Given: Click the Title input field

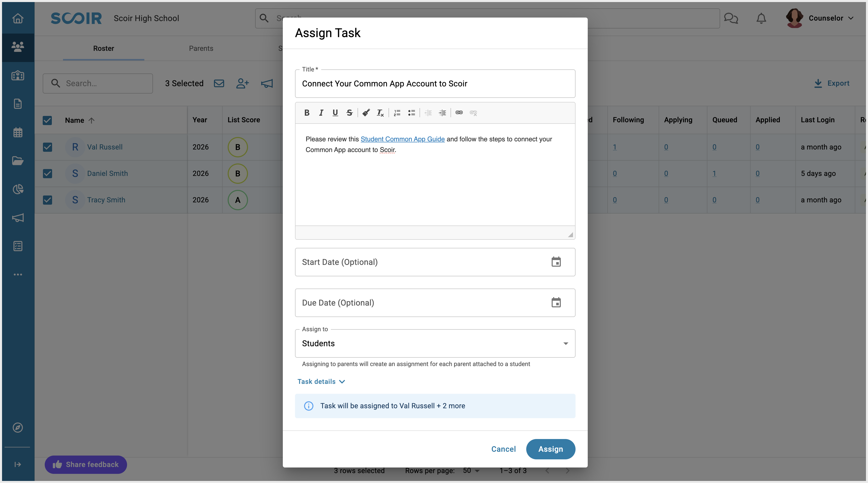Looking at the screenshot, I should tap(435, 84).
